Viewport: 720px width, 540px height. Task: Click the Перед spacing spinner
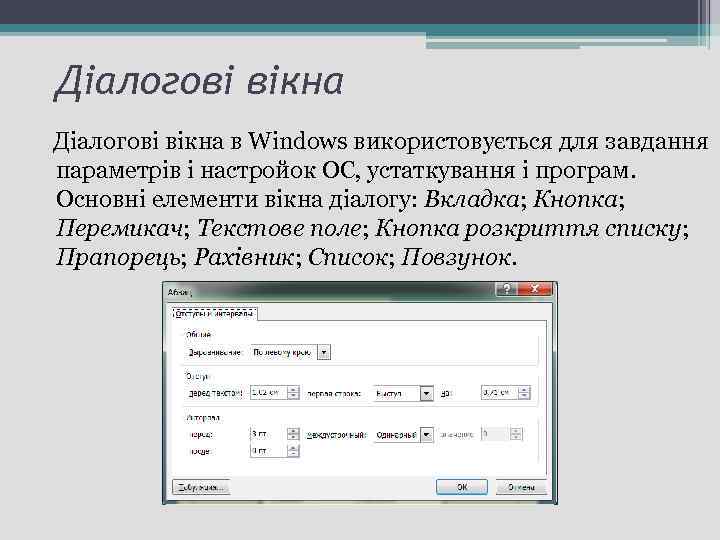293,434
